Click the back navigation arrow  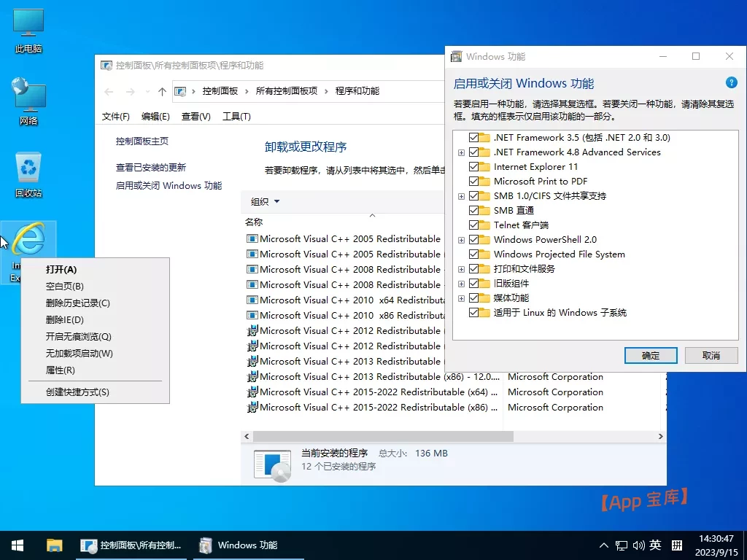pos(108,90)
